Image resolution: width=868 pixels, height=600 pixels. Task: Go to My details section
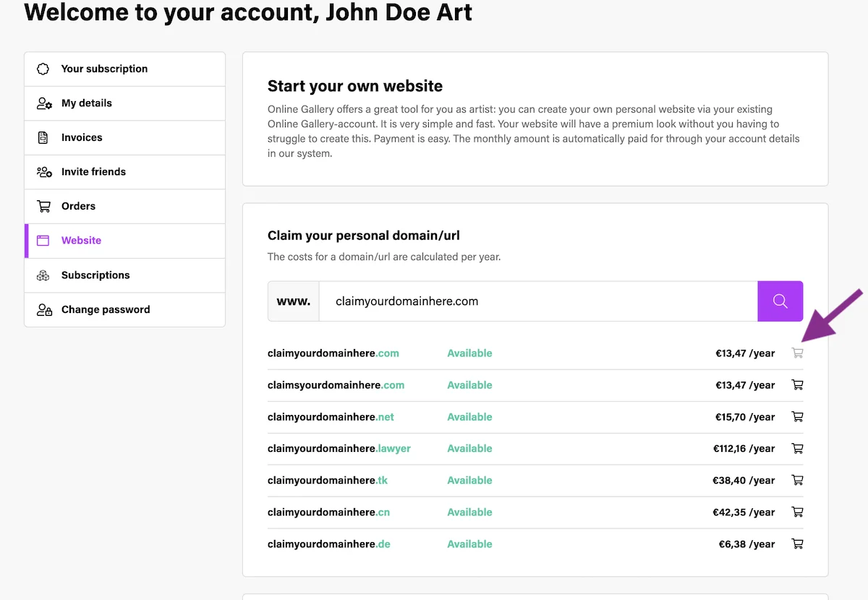[x=125, y=103]
